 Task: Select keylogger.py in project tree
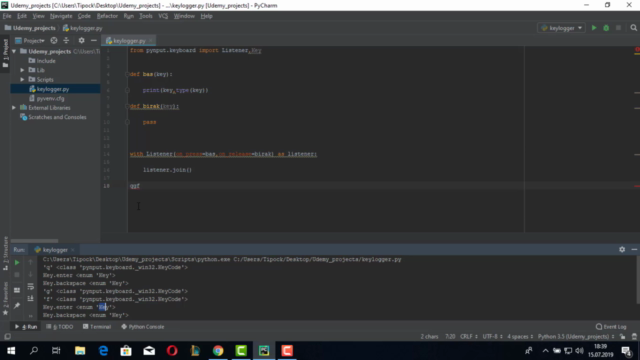[53, 89]
